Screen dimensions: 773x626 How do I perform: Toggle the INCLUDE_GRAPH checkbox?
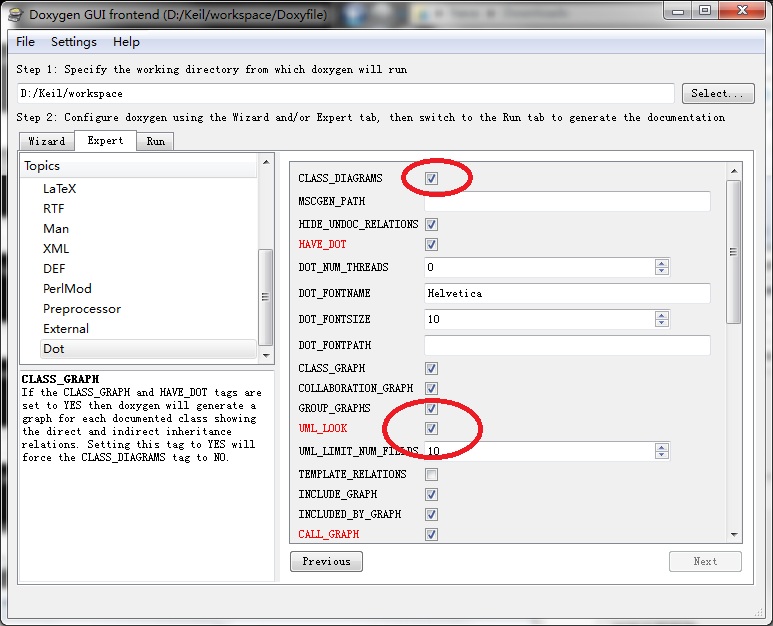pyautogui.click(x=431, y=494)
